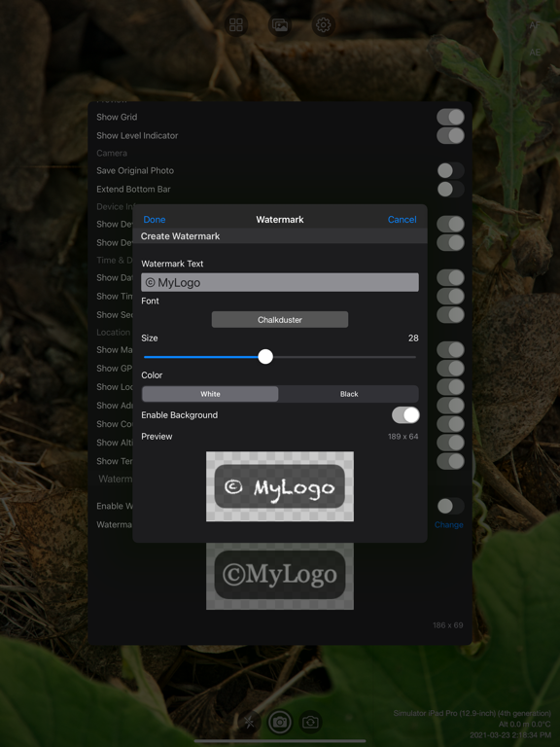This screenshot has height=747, width=560.
Task: Click the Size slider thumb
Action: 265,356
